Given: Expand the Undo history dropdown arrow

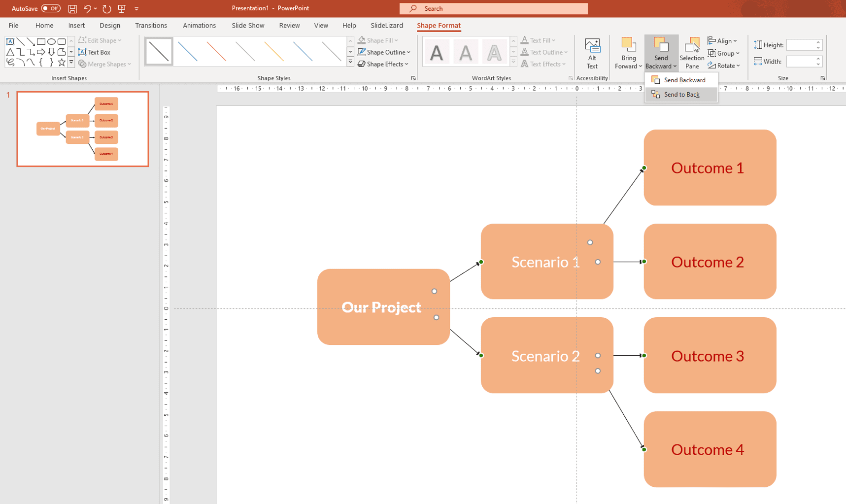Looking at the screenshot, I should tap(95, 8).
